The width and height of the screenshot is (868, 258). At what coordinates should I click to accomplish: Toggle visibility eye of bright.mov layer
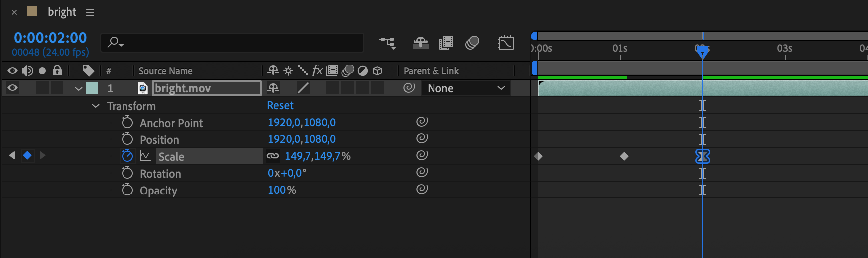tap(13, 88)
